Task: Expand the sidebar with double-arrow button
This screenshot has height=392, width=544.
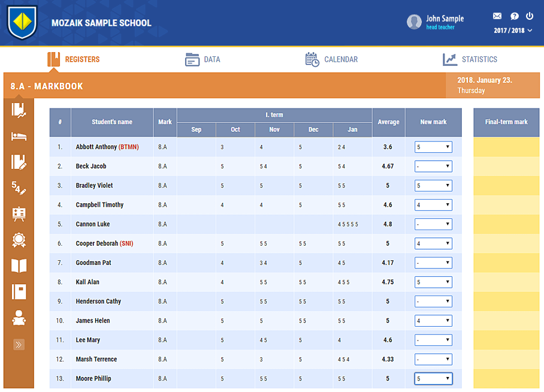Action: [x=19, y=345]
